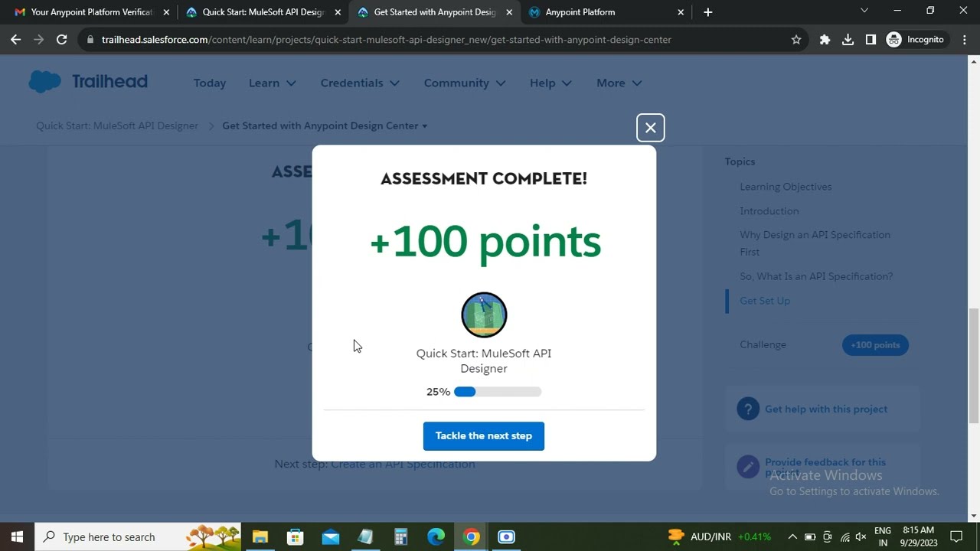This screenshot has height=551, width=980.
Task: Open Get help with this project link
Action: coord(826,409)
